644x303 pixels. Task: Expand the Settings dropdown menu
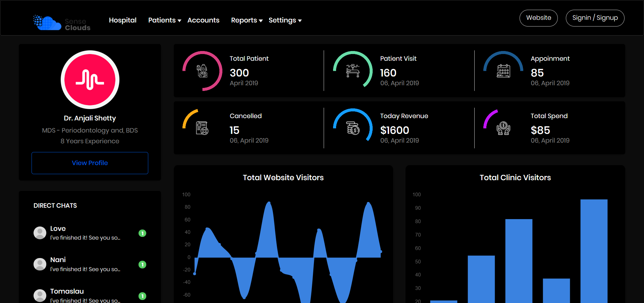(x=285, y=20)
